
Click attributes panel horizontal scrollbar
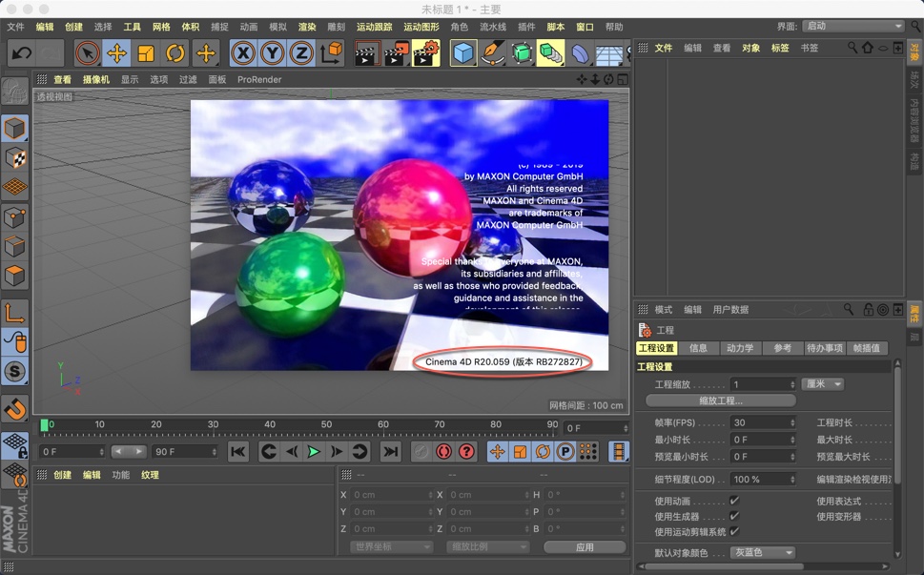724,566
